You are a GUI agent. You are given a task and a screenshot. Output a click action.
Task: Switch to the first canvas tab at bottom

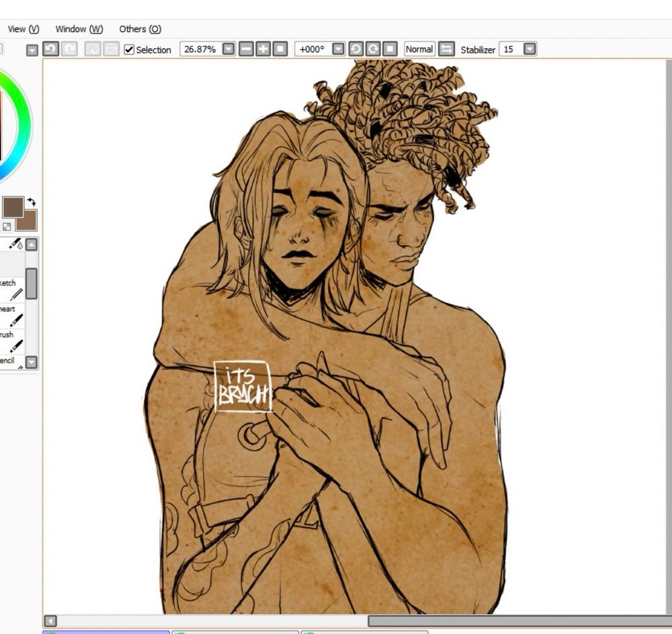106,632
